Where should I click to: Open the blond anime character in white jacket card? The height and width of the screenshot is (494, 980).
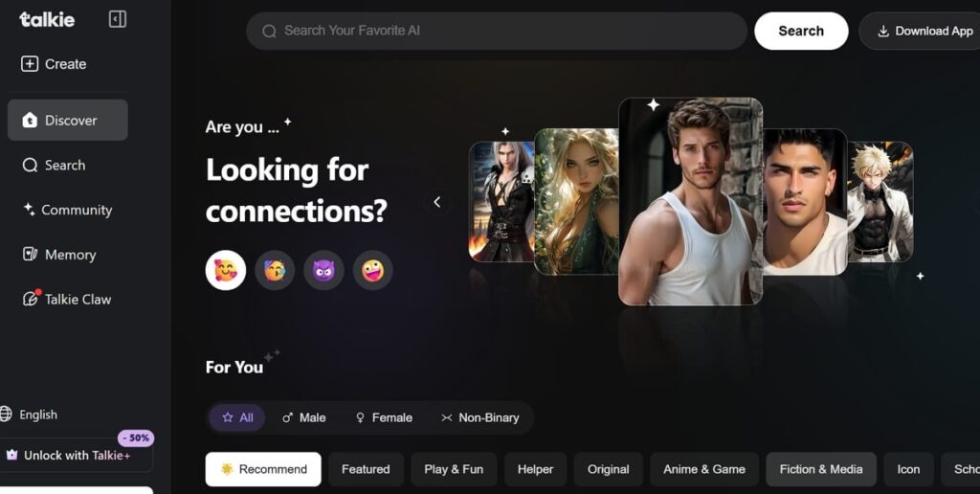tap(880, 201)
